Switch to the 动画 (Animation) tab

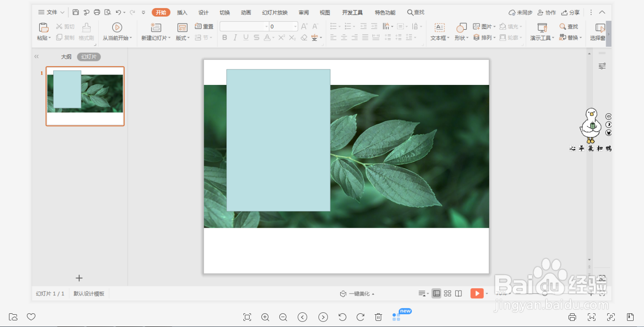(x=246, y=12)
